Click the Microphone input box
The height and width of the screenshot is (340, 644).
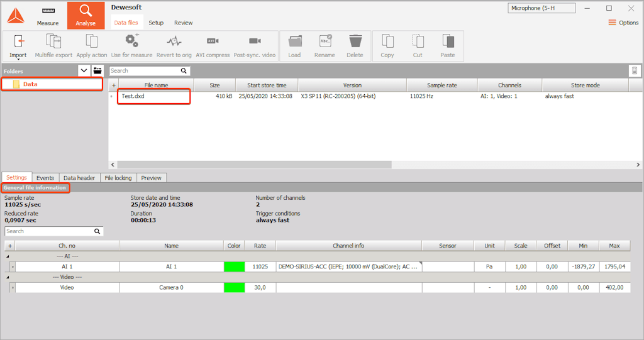point(541,8)
